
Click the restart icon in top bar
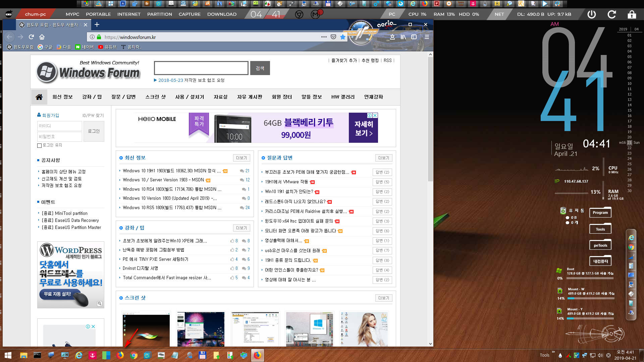612,14
